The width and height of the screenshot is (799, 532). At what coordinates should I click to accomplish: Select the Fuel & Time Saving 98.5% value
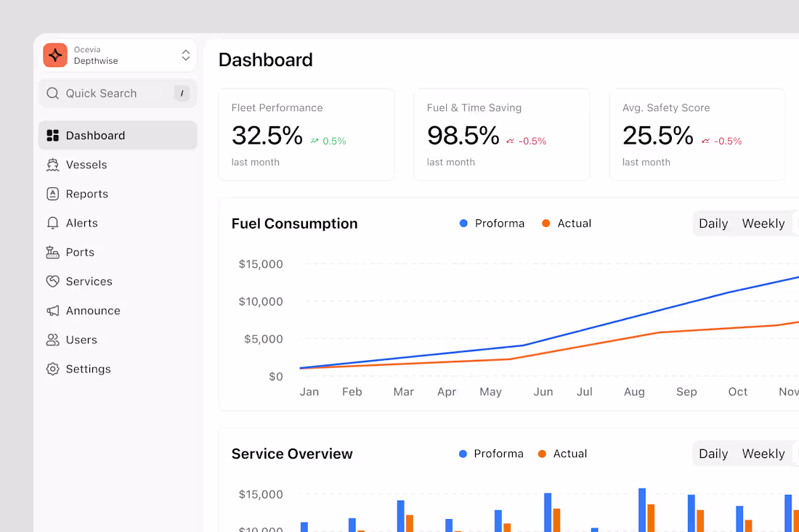click(463, 136)
